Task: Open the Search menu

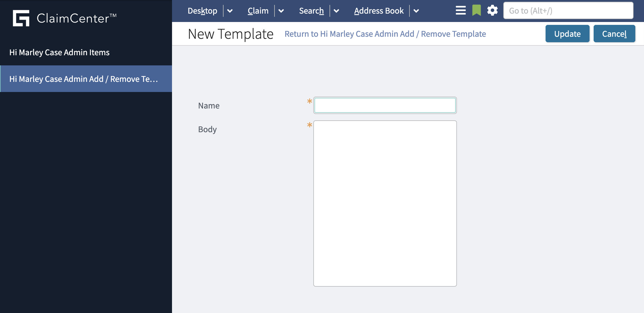Action: pos(311,10)
